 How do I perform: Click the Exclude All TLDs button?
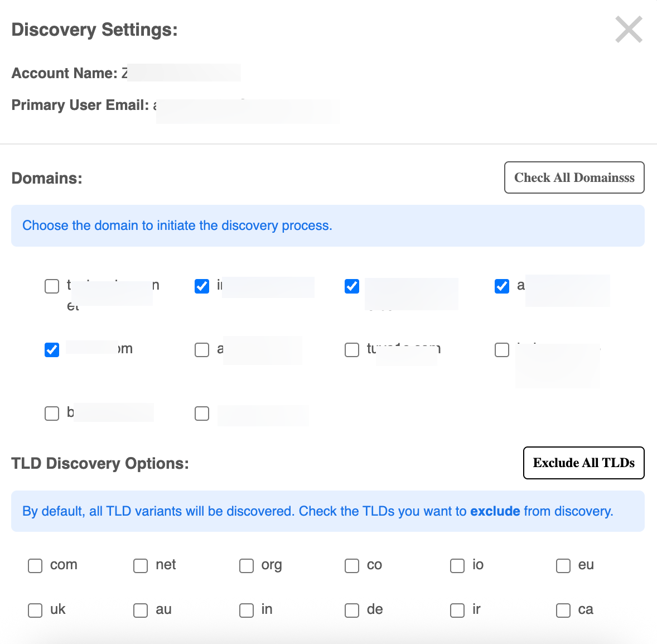583,463
